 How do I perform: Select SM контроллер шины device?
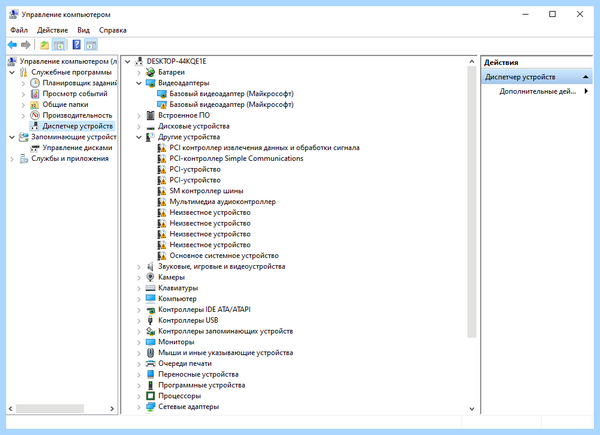(206, 191)
